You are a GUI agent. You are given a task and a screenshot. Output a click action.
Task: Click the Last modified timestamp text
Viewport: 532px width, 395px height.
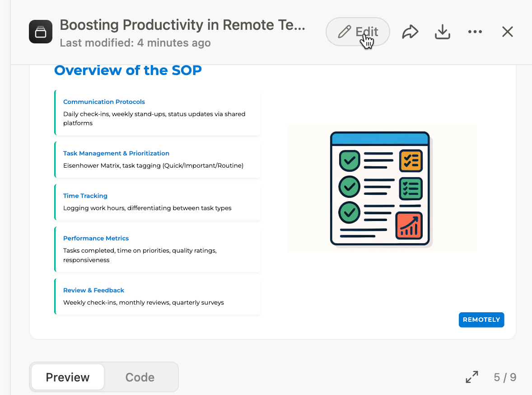(135, 43)
